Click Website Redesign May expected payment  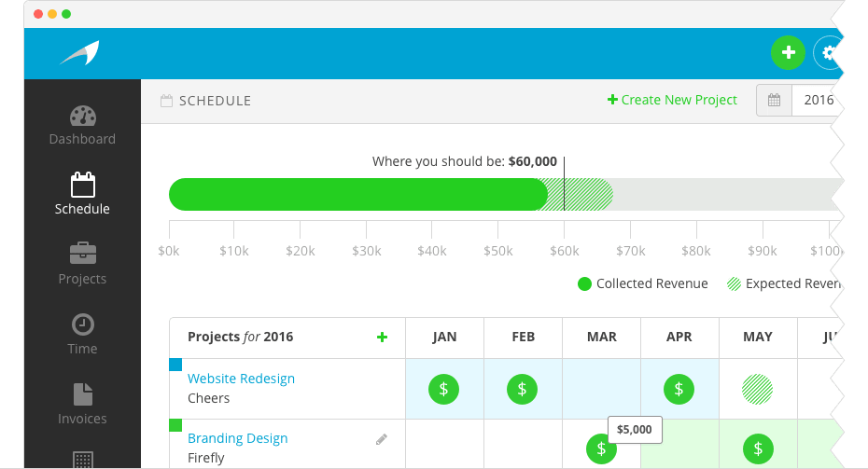click(x=757, y=390)
